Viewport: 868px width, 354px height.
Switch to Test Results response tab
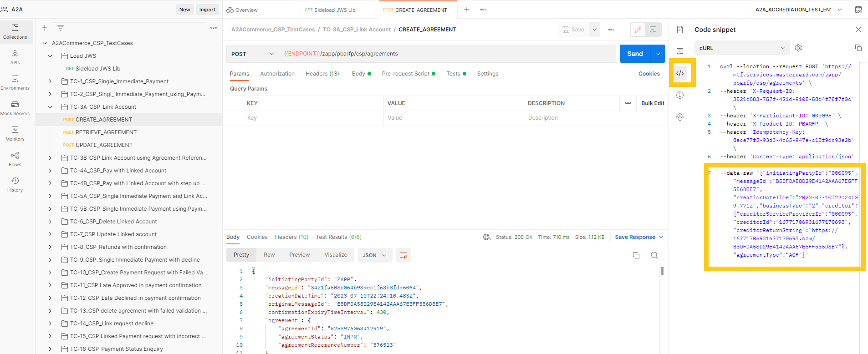click(338, 237)
